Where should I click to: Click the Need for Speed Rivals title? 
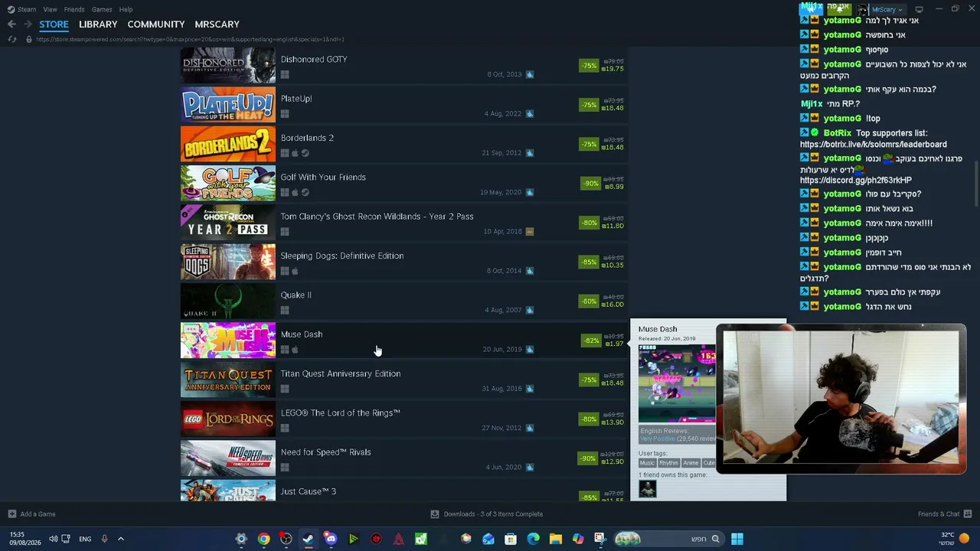tap(326, 452)
